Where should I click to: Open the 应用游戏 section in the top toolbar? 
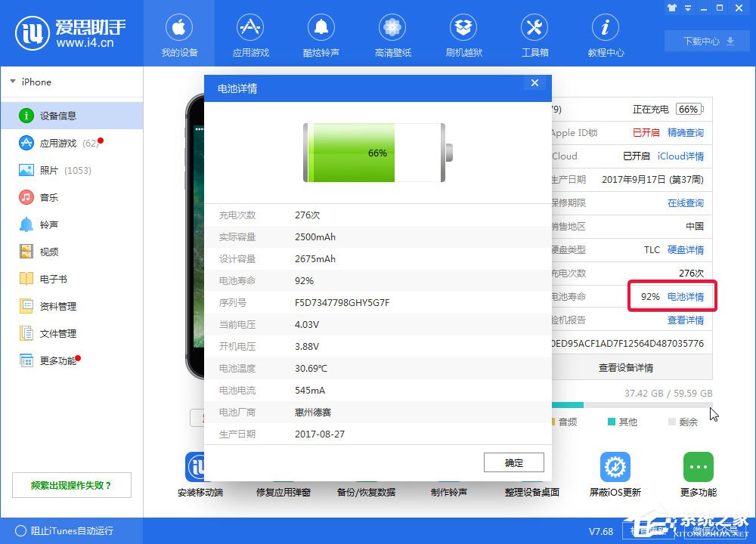(x=250, y=34)
